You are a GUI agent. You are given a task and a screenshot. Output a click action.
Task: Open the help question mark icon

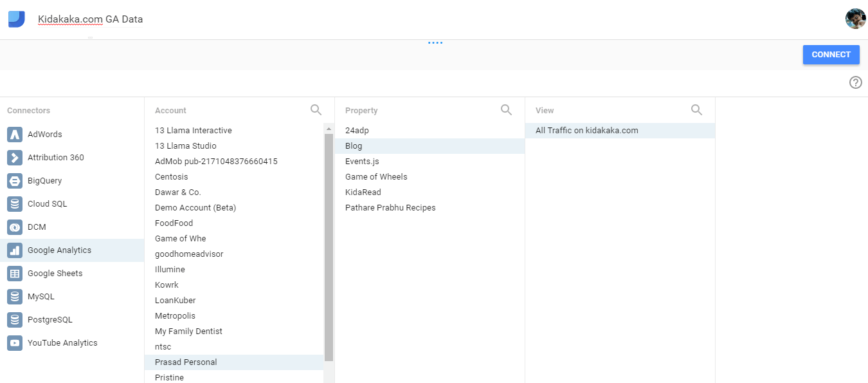[856, 82]
